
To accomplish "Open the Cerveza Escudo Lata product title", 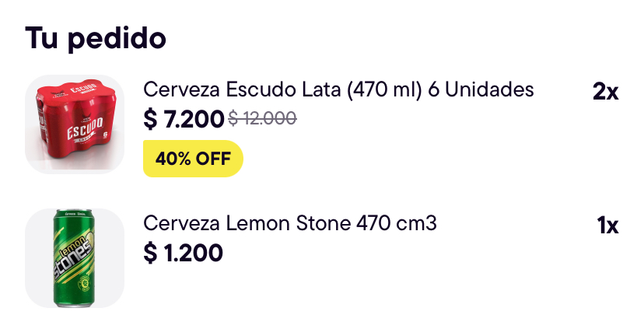I will point(338,89).
